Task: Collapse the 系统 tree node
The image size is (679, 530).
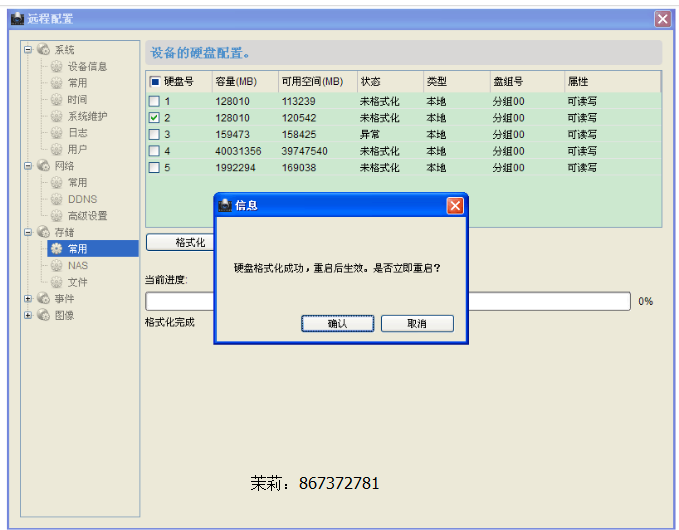Action: tap(28, 50)
